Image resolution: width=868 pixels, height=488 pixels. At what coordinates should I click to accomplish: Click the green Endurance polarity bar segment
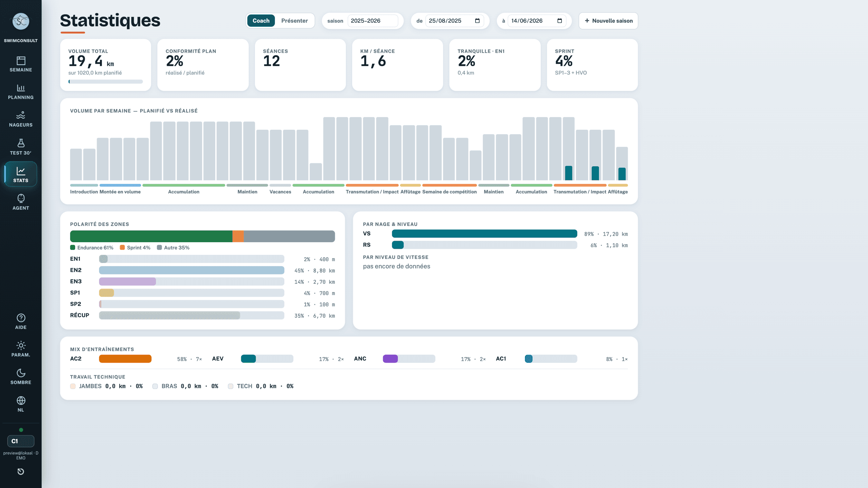pyautogui.click(x=151, y=236)
